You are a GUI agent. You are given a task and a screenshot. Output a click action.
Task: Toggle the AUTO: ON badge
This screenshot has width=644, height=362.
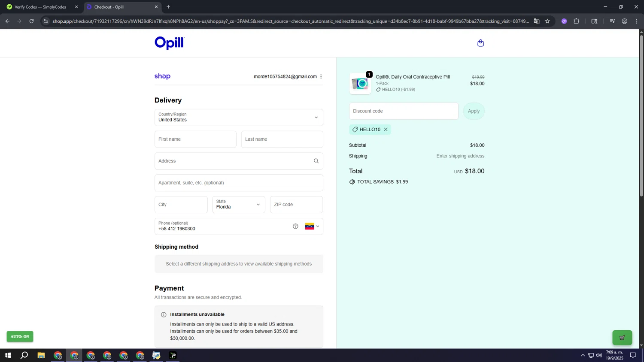(20, 336)
